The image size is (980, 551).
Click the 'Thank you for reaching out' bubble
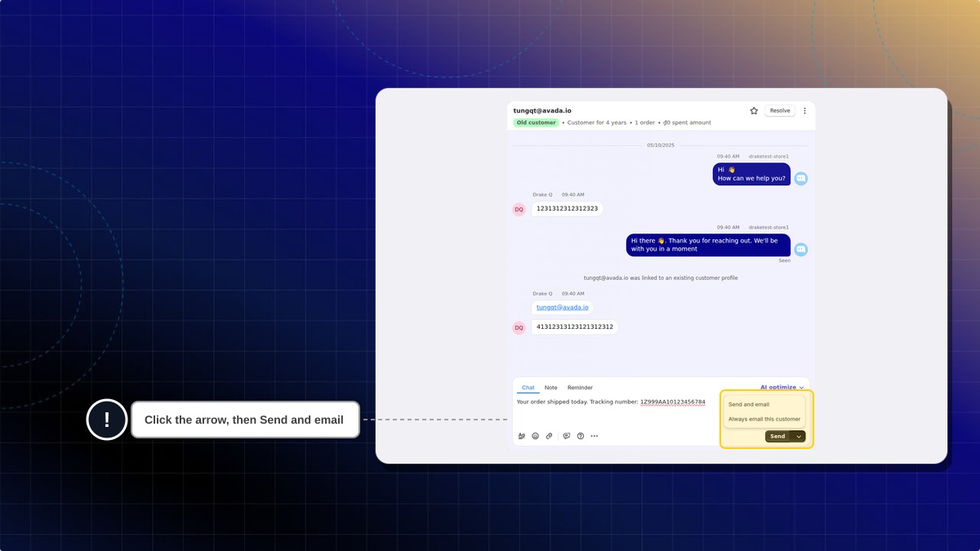(708, 245)
